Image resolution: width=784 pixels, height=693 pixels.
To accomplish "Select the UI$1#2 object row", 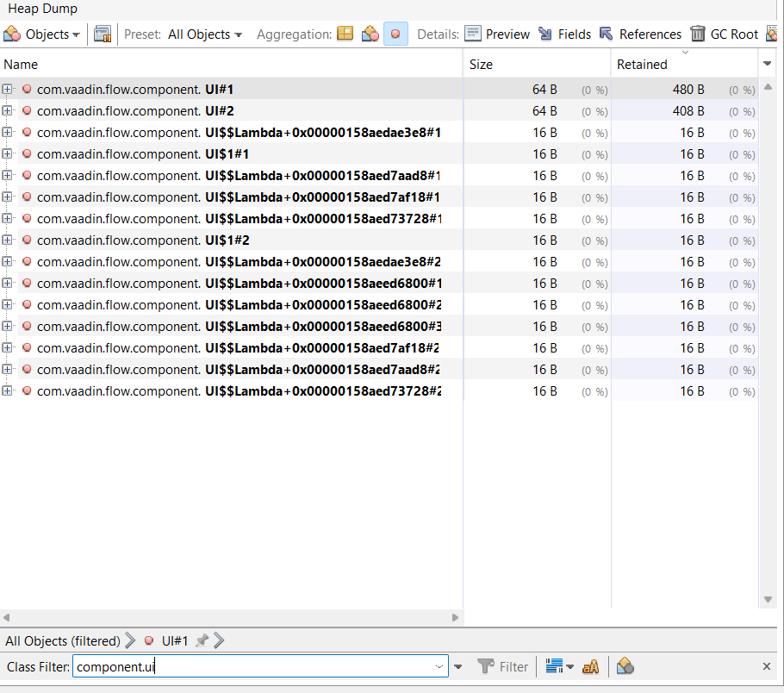I will pyautogui.click(x=228, y=240).
